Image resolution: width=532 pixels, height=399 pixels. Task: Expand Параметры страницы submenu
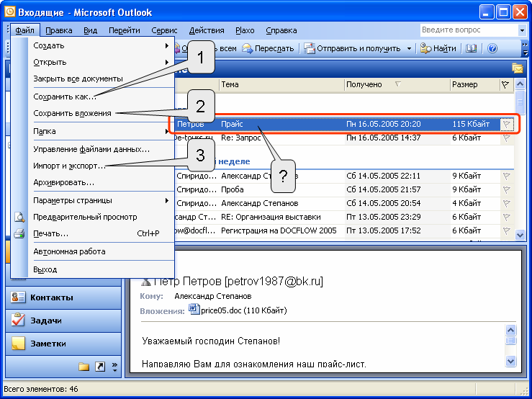tap(101, 201)
